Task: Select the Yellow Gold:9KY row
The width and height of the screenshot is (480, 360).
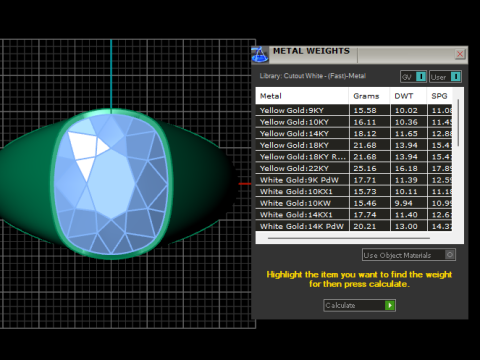Action: (354, 110)
